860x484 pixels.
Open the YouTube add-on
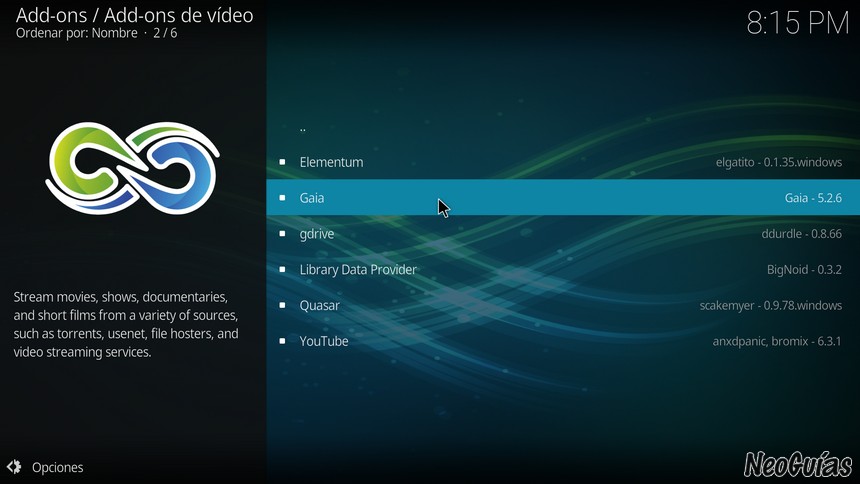(563, 341)
